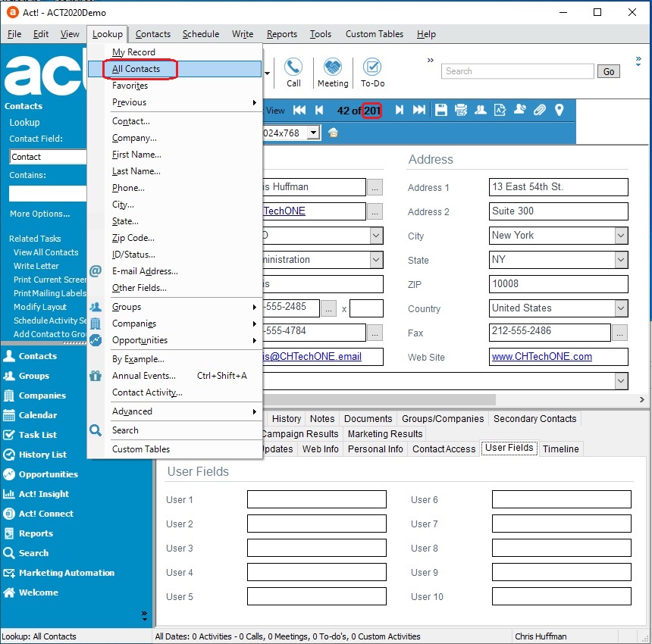The image size is (652, 644).
Task: Jump to last contact record
Action: coord(418,110)
